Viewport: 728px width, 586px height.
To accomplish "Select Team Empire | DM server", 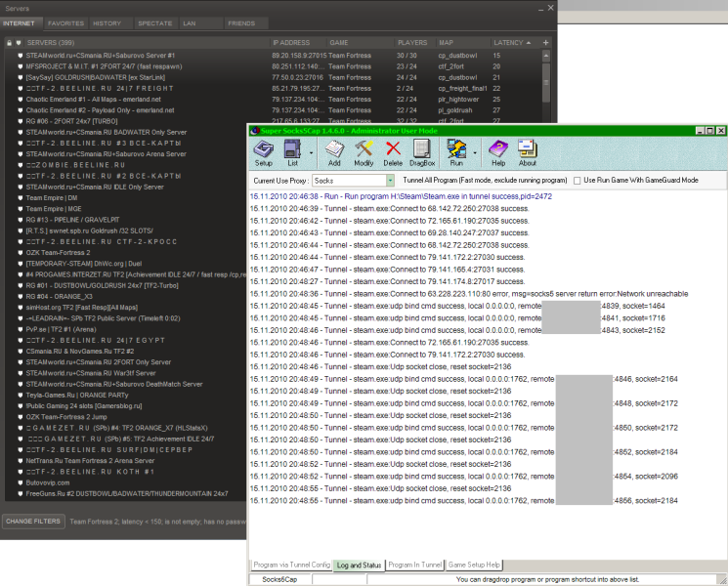I will pos(126,197).
